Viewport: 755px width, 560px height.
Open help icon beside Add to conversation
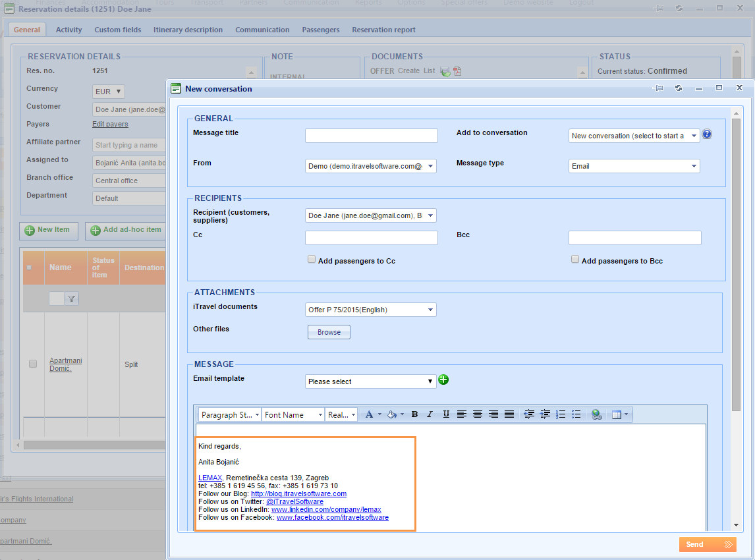point(707,134)
